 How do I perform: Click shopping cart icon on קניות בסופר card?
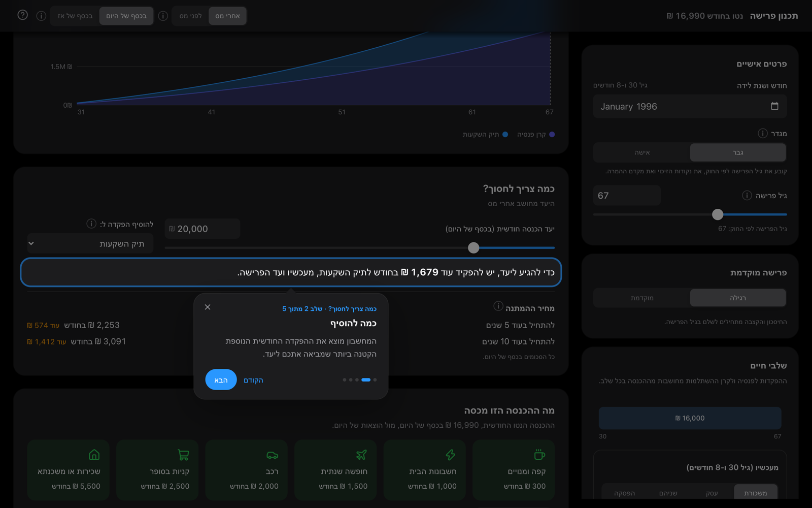[183, 454]
